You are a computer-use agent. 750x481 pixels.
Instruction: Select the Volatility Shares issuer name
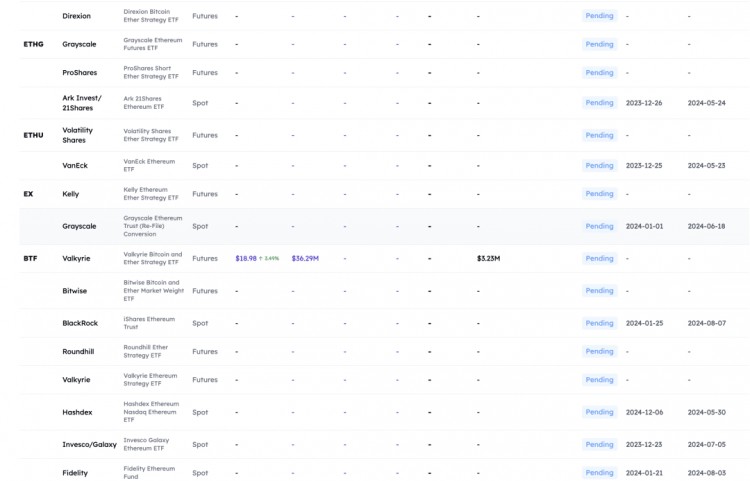[77, 135]
